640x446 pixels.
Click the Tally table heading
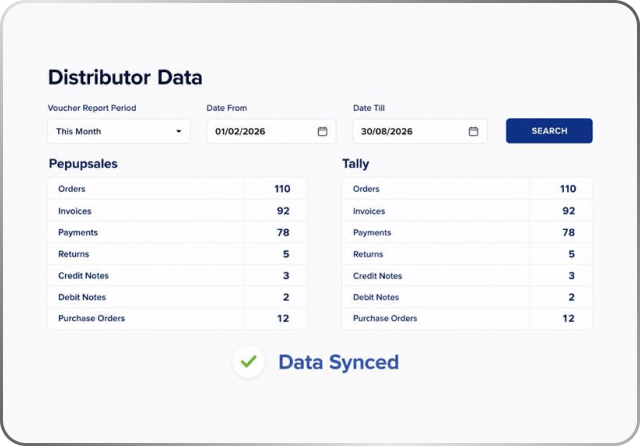[x=356, y=164]
